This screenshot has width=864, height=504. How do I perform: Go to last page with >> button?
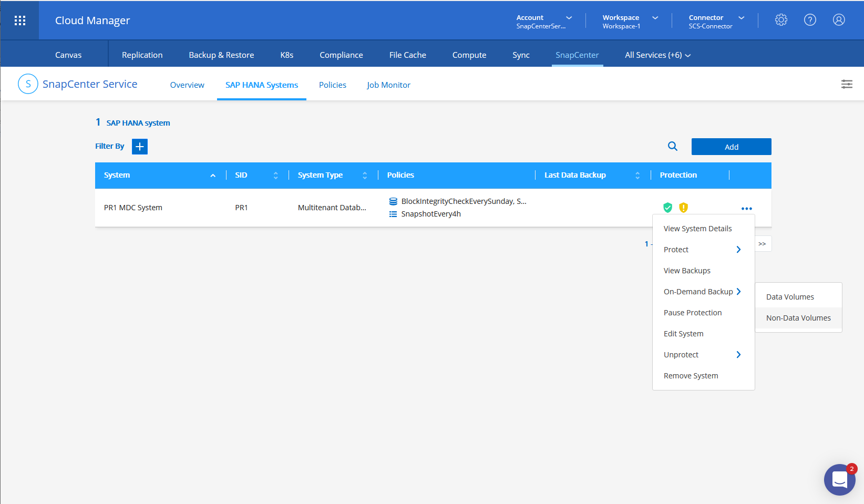click(x=763, y=244)
